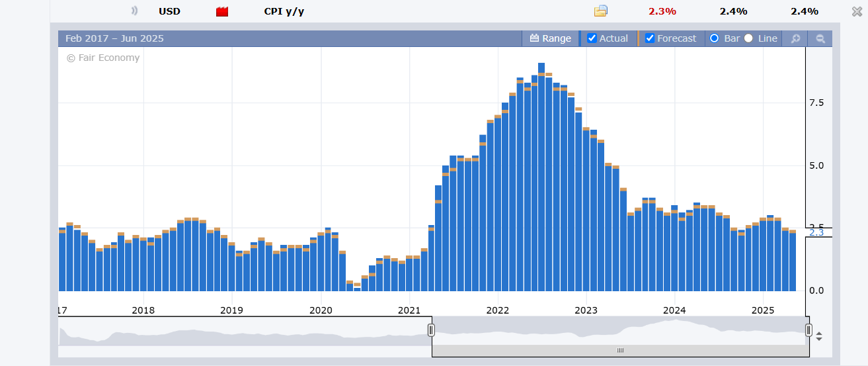Screen dimensions: 868x366
Task: Click the 2.3 current value axis label
Action: (x=816, y=232)
